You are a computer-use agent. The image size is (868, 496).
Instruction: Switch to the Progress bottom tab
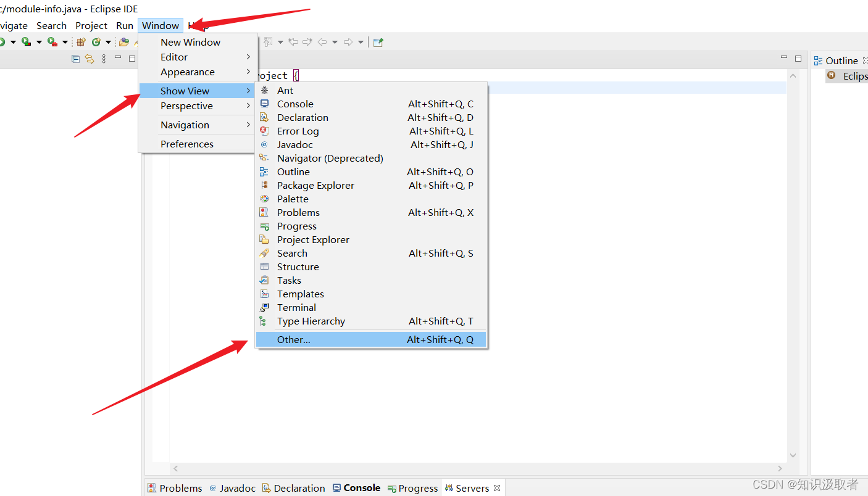(412, 488)
